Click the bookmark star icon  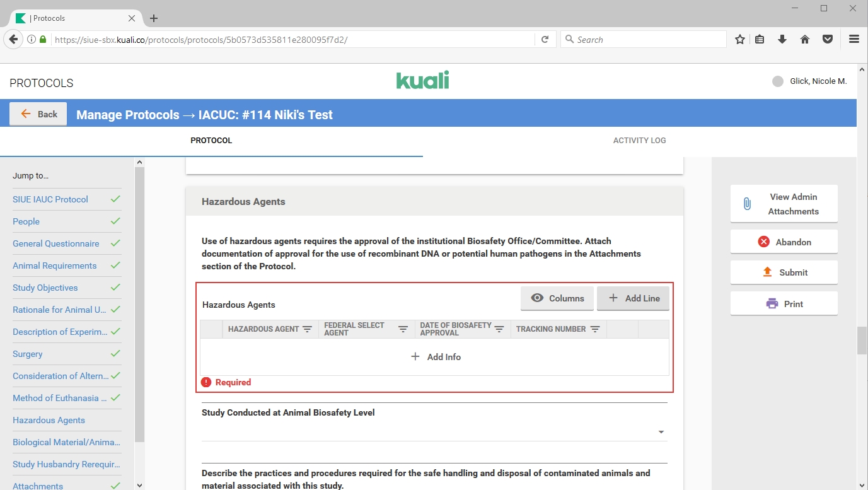(x=740, y=39)
